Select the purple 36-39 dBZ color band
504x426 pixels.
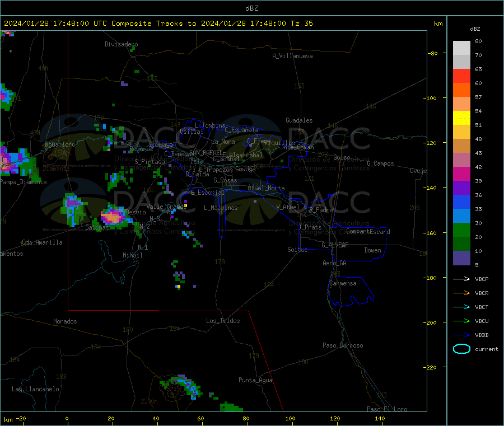461,188
